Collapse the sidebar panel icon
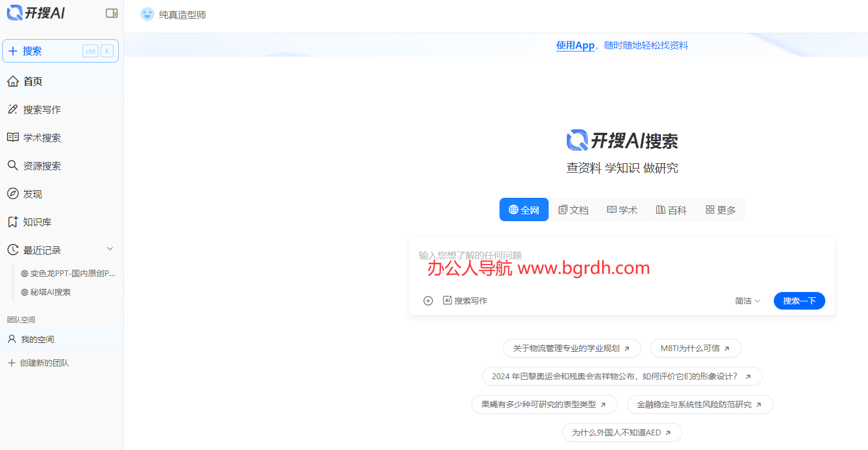Screen dimensions: 868x450 click(x=112, y=13)
